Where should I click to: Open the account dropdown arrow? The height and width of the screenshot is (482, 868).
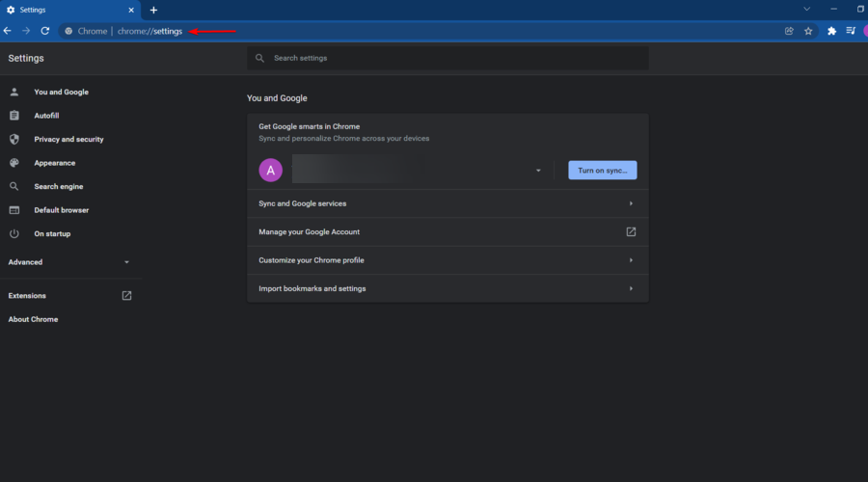[538, 171]
